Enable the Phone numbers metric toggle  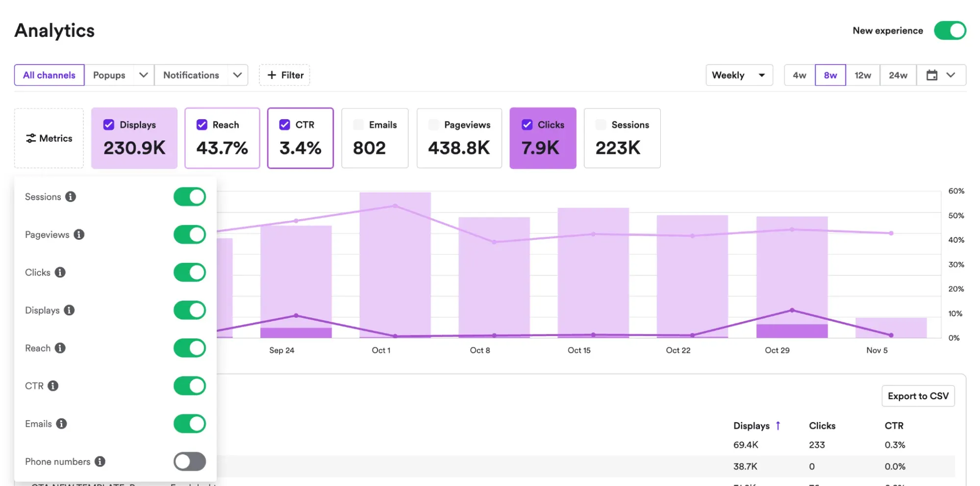[190, 461]
